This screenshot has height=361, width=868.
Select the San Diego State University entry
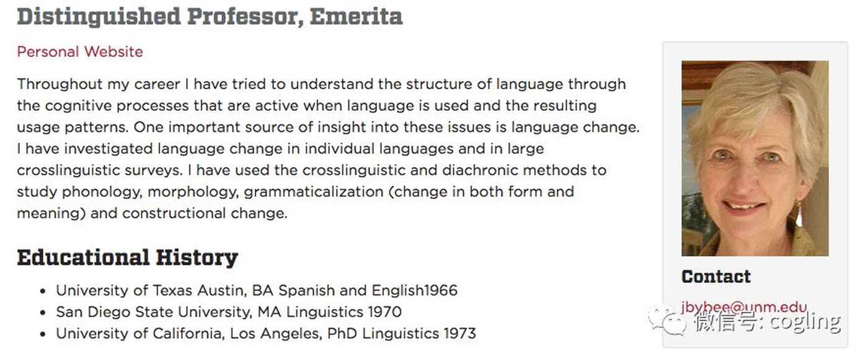[229, 312]
